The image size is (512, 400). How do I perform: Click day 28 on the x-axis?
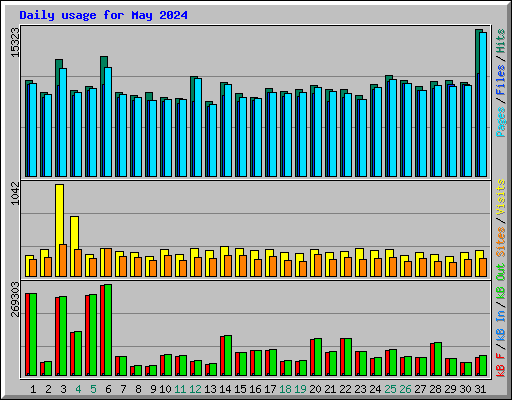pos(435,389)
